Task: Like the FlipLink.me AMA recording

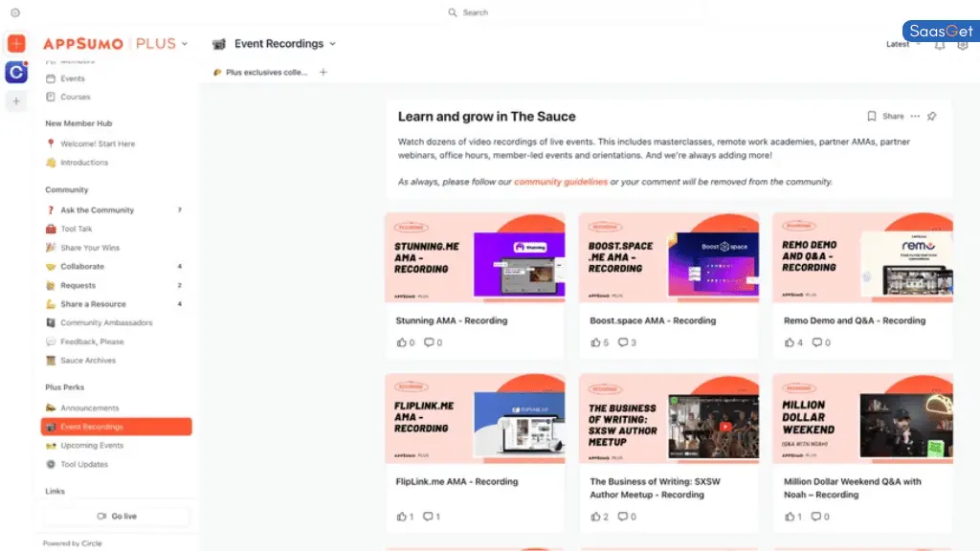Action: [401, 517]
